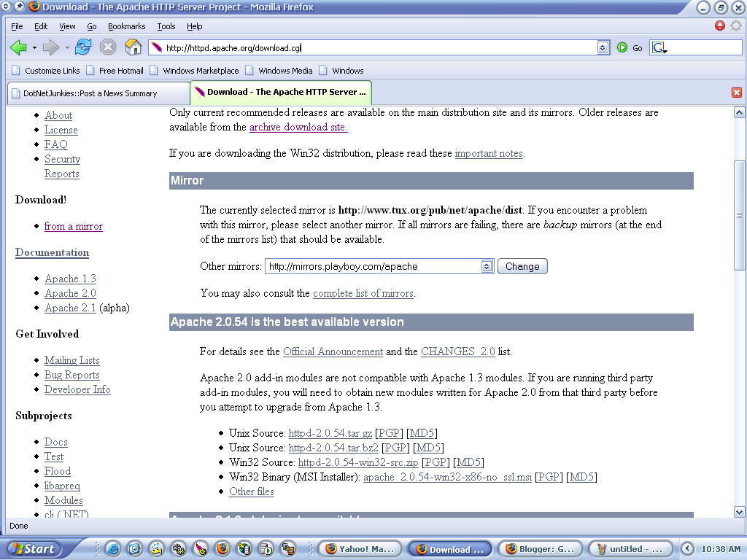Go back with the green Back arrow
747x560 pixels.
pyautogui.click(x=18, y=47)
